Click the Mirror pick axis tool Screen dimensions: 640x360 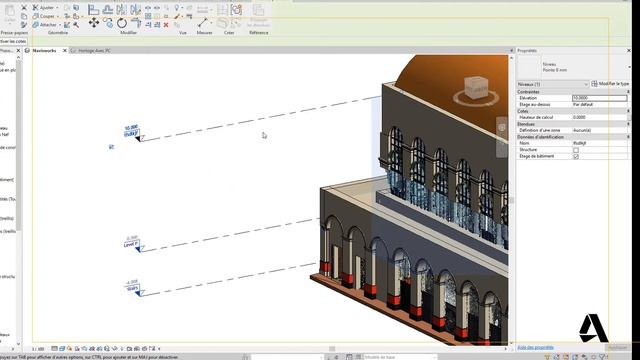tap(122, 9)
